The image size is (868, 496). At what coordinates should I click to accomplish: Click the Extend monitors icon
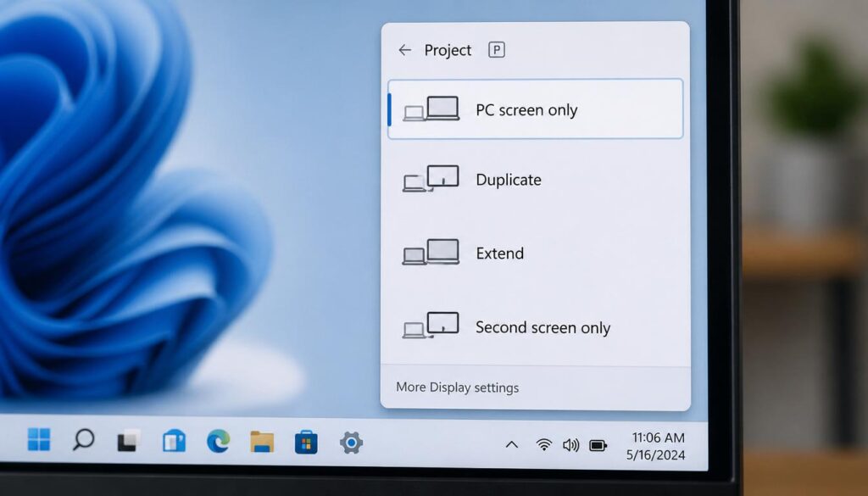(431, 253)
